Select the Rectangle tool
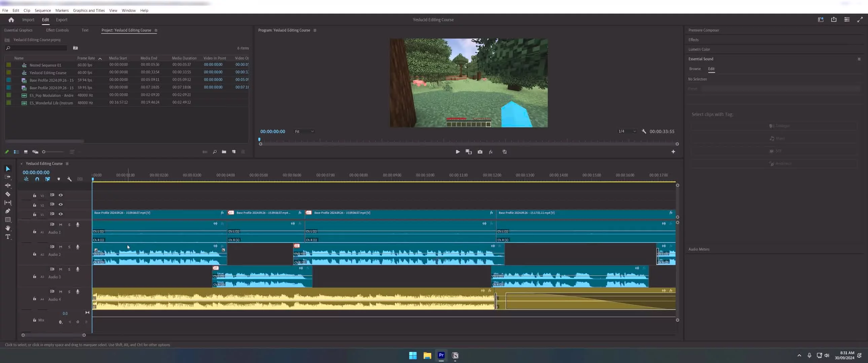Screen dimensions: 868x363 click(x=8, y=219)
